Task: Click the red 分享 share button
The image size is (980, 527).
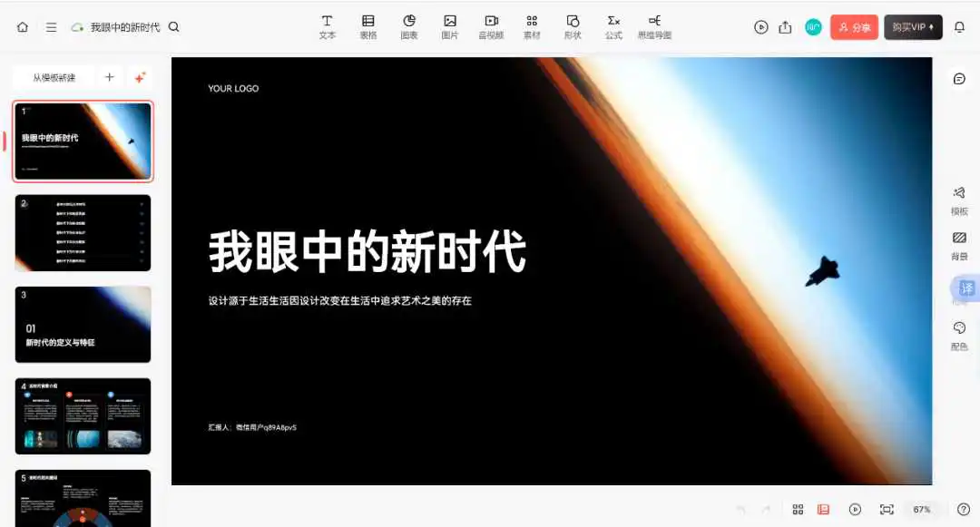Action: tap(855, 27)
